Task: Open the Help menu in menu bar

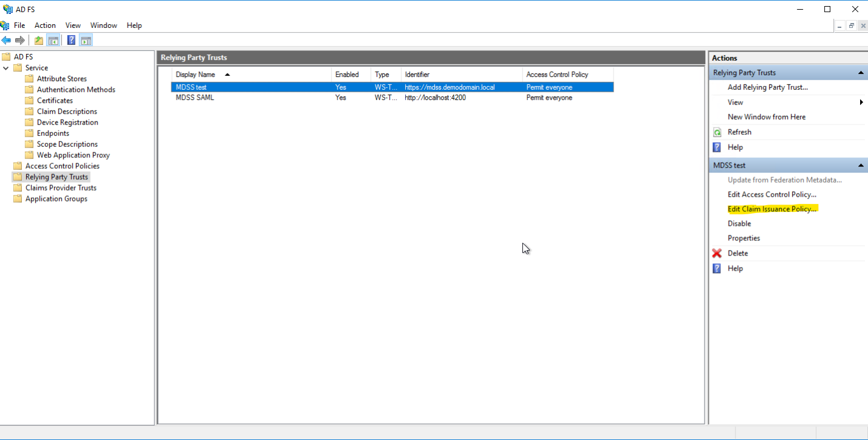Action: 134,25
